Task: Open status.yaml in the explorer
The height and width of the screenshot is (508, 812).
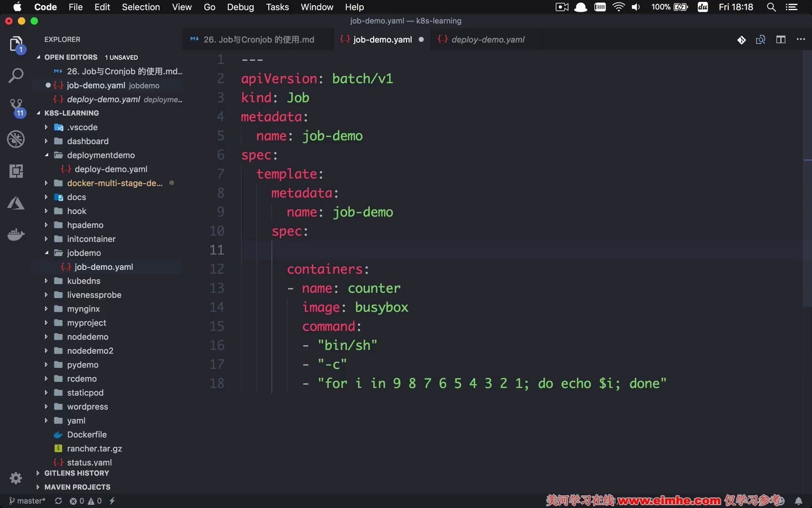Action: coord(89,462)
